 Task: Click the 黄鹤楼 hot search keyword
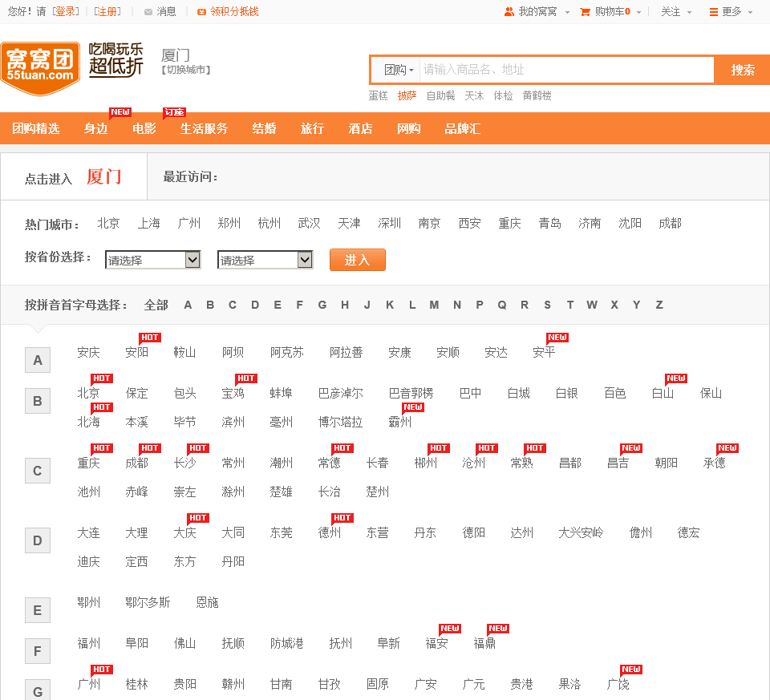(537, 95)
